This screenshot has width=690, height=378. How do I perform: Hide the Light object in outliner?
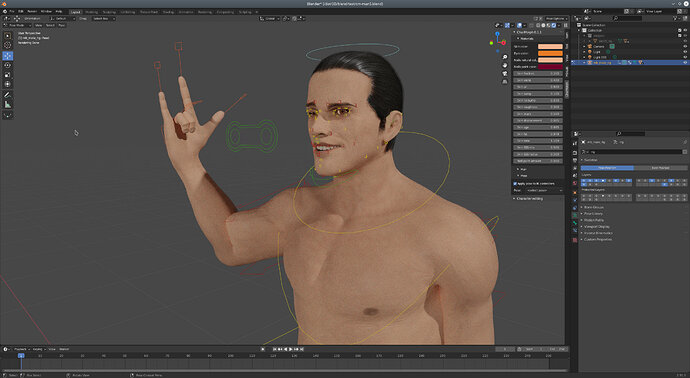click(685, 51)
